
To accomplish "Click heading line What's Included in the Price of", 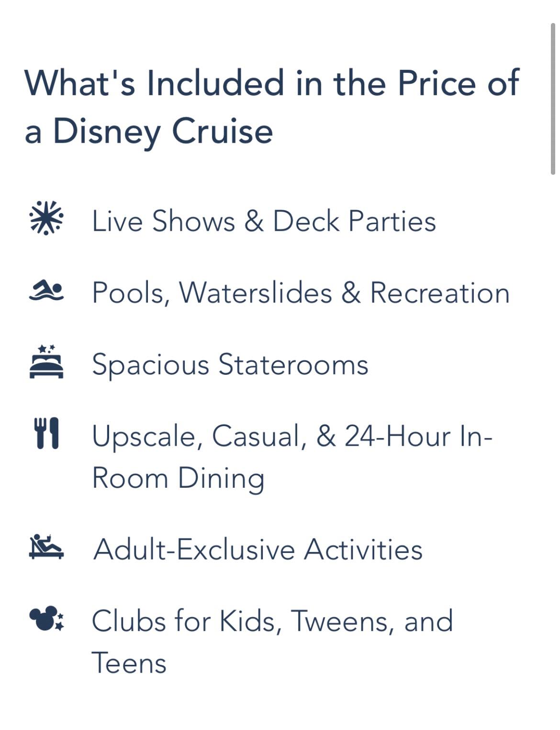I will click(271, 83).
